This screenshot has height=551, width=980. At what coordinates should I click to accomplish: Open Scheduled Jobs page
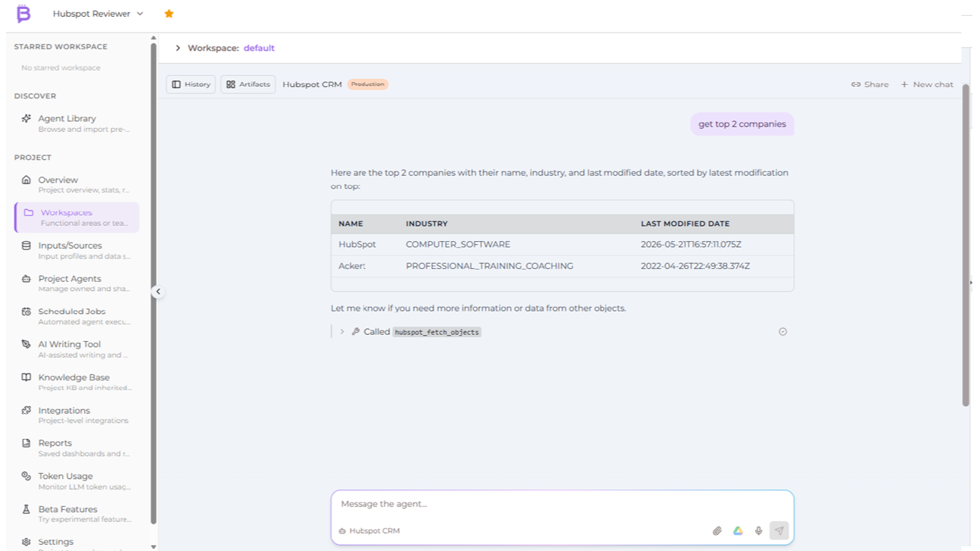pyautogui.click(x=76, y=316)
